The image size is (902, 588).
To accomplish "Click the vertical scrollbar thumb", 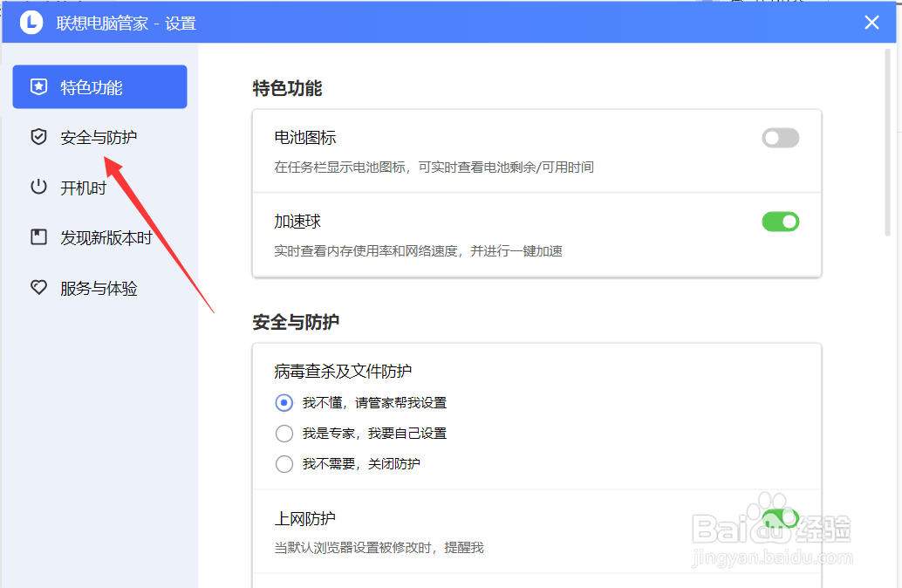I will click(x=889, y=140).
